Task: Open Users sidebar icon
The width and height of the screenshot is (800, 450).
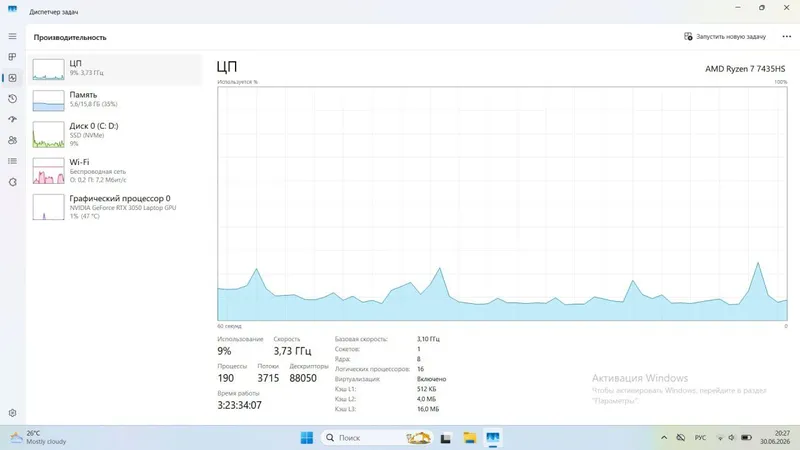Action: coord(12,140)
